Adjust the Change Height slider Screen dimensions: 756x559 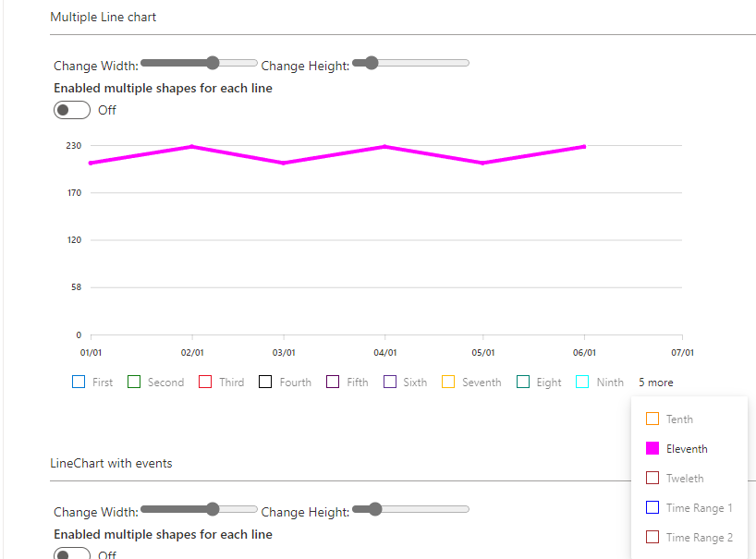(371, 63)
